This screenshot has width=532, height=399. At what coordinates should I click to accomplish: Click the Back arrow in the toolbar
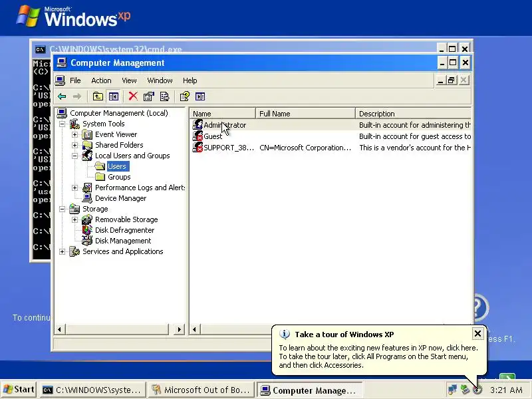pyautogui.click(x=62, y=96)
